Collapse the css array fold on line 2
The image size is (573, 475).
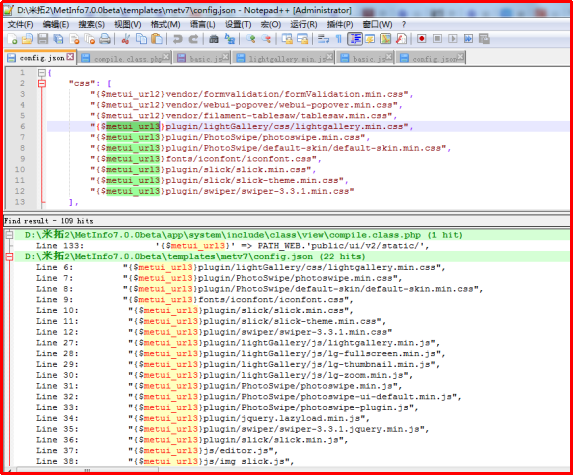click(42, 84)
